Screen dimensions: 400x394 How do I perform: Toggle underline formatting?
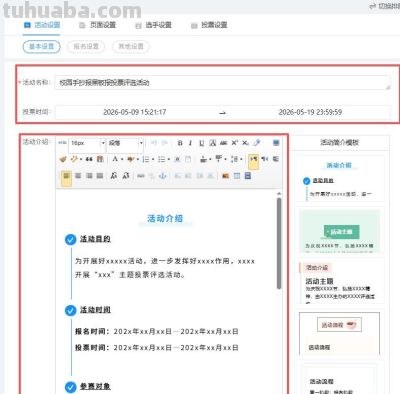pos(202,143)
